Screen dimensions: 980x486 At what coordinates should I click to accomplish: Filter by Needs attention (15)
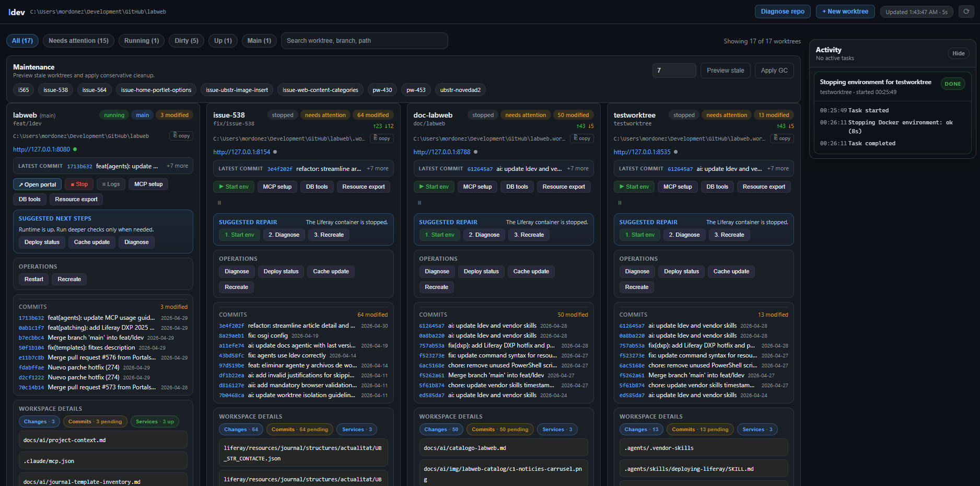click(78, 41)
